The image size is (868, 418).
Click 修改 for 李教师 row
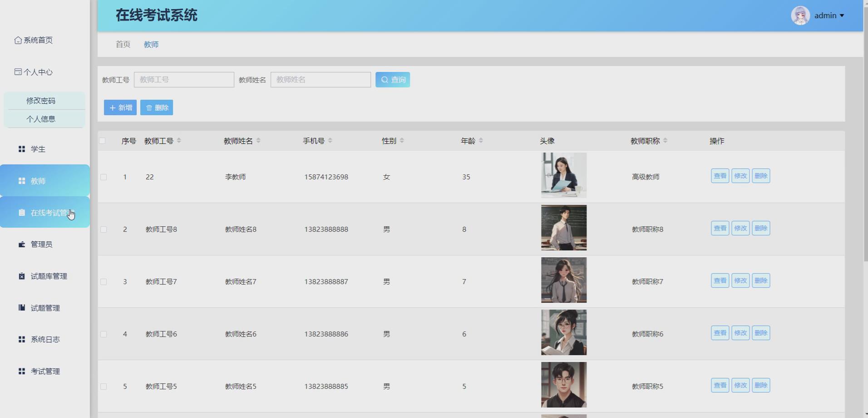coord(740,176)
